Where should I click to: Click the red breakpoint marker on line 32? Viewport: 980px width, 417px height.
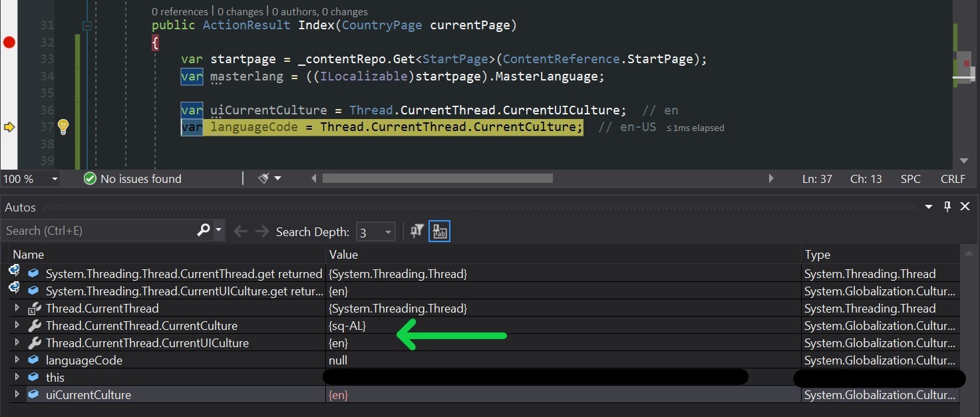click(x=9, y=43)
